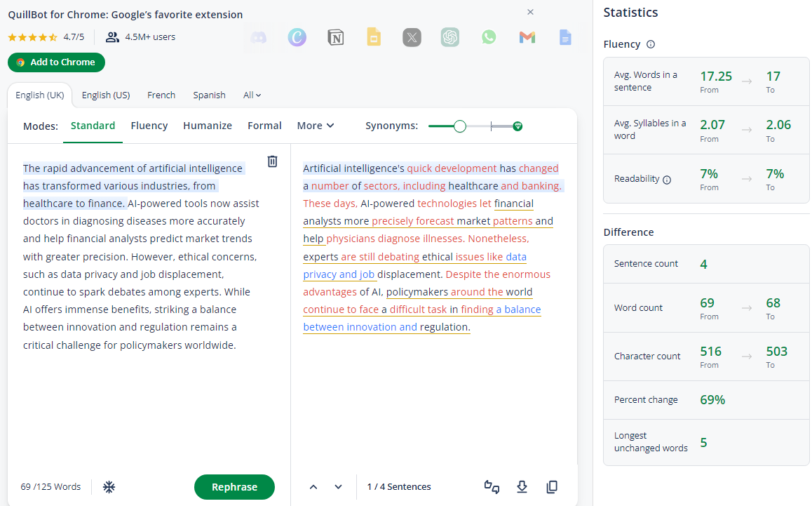Click Add to Chrome button

click(56, 62)
